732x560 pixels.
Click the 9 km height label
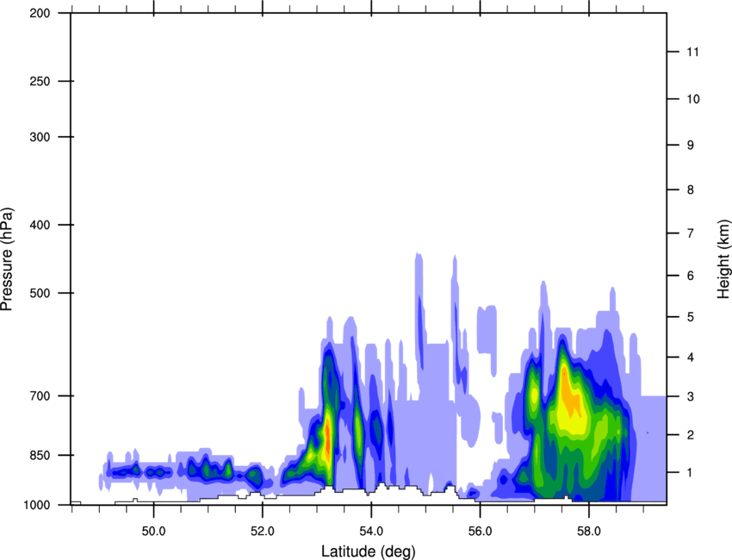[691, 146]
